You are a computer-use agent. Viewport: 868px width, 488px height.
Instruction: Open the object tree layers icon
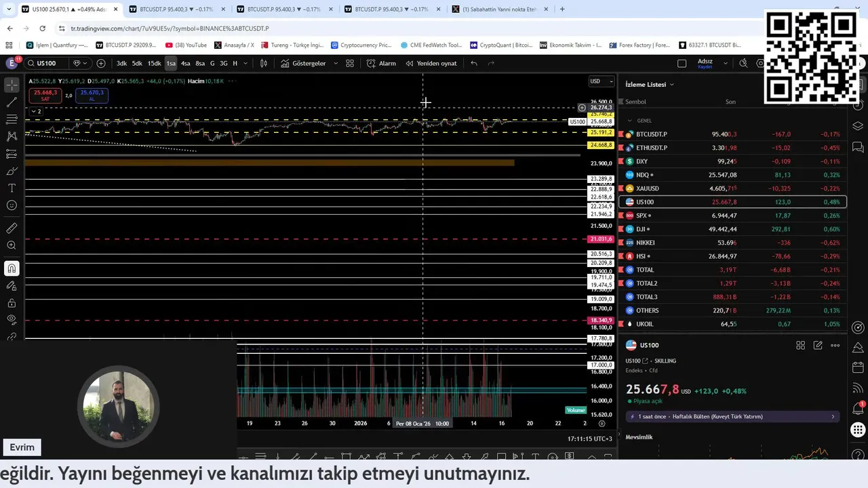pyautogui.click(x=858, y=126)
